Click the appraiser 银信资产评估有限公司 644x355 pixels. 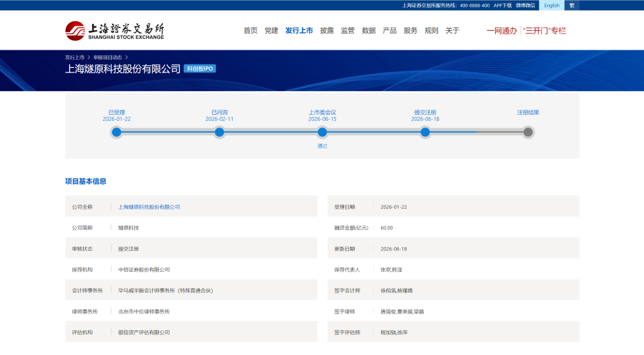pyautogui.click(x=144, y=332)
